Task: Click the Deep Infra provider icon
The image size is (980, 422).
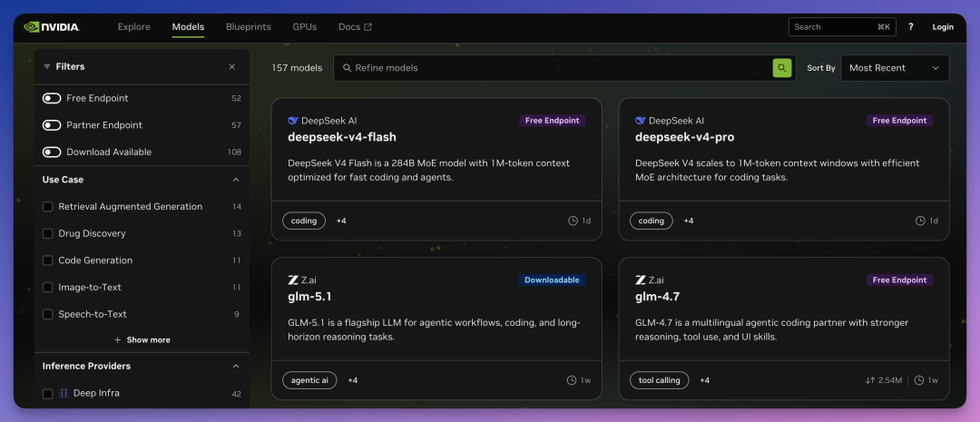Action: pos(64,394)
